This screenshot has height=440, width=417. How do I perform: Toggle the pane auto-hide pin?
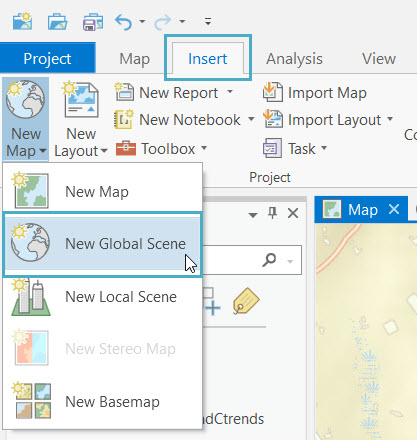click(273, 213)
